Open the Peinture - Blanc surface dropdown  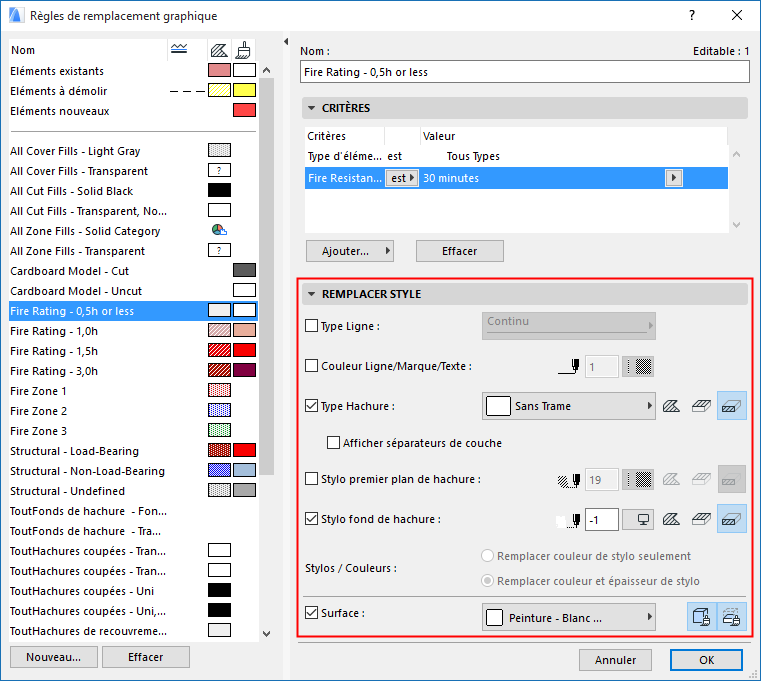568,617
